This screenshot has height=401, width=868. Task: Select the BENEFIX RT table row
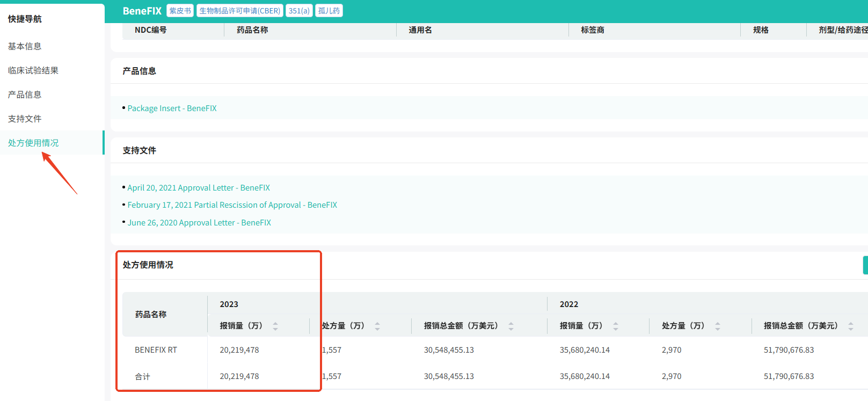[x=156, y=350]
